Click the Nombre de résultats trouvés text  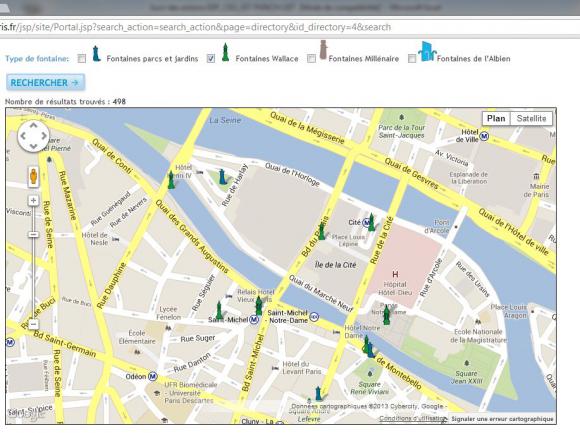(65, 101)
